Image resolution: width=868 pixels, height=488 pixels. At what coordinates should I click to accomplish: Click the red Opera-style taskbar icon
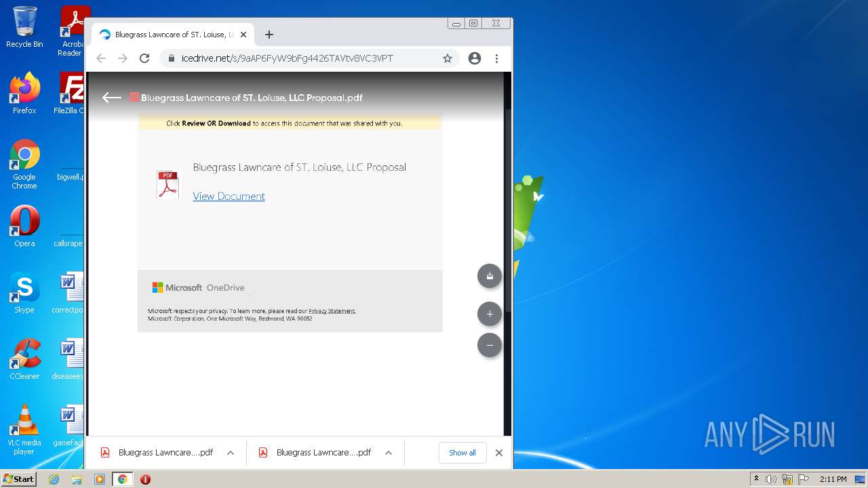pos(145,479)
